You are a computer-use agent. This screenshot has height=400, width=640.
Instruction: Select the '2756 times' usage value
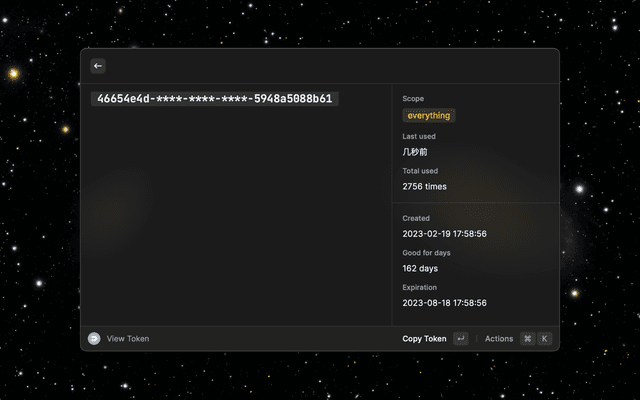tap(424, 187)
